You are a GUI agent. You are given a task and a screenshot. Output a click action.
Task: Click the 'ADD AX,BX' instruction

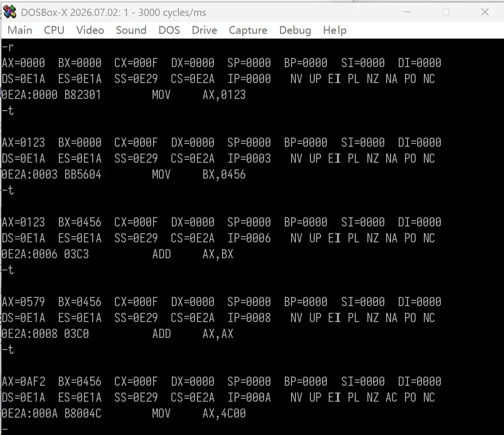193,254
